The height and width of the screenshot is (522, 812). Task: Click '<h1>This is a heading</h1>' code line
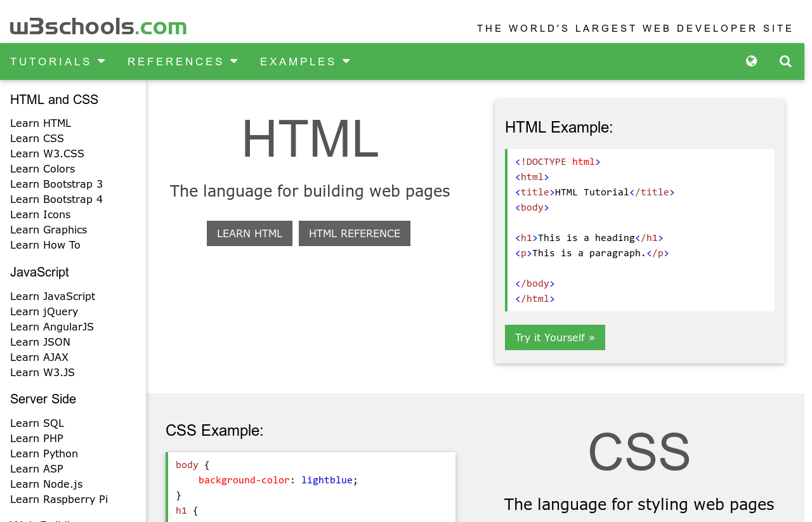tap(589, 238)
